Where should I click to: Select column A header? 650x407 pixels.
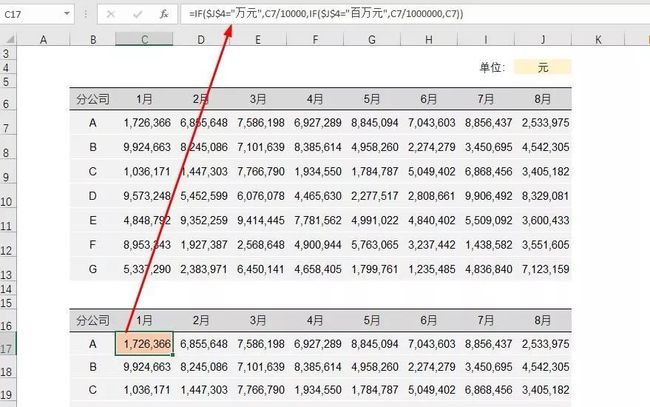[x=43, y=39]
